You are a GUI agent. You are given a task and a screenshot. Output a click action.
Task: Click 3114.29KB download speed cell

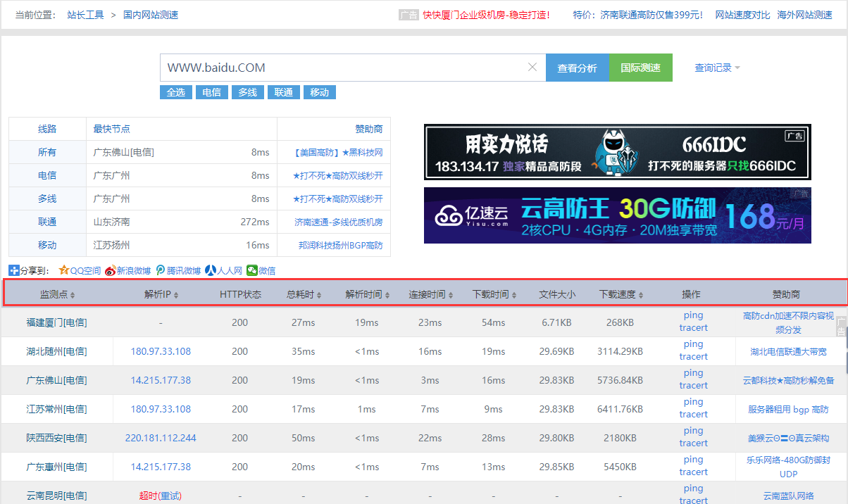620,351
